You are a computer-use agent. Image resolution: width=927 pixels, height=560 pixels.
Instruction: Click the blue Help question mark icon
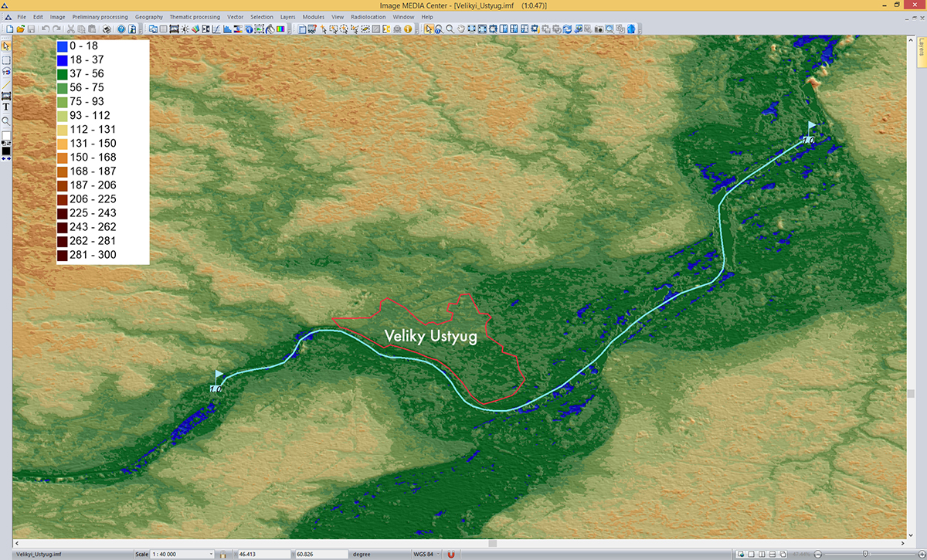121,29
